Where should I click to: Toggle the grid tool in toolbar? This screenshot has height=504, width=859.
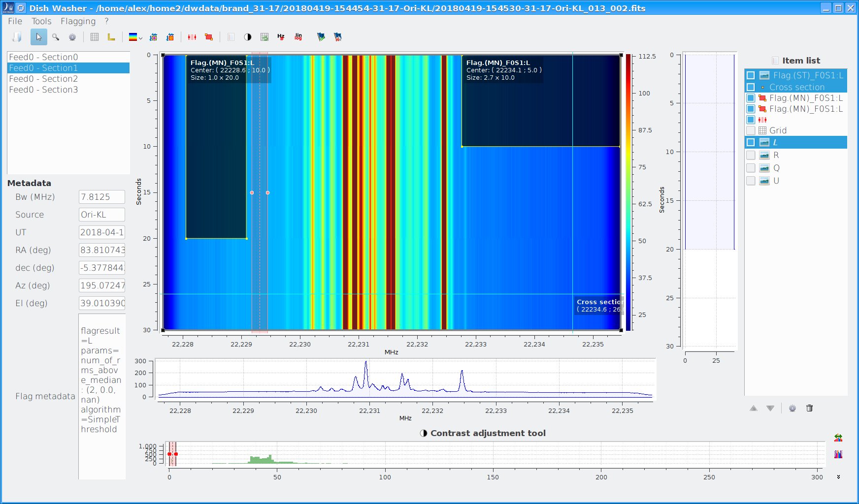click(95, 37)
